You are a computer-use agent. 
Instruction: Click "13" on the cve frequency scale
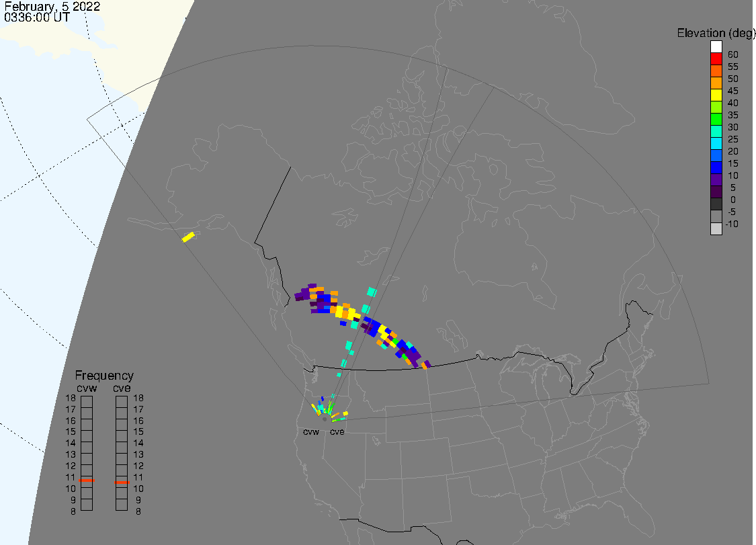click(138, 454)
